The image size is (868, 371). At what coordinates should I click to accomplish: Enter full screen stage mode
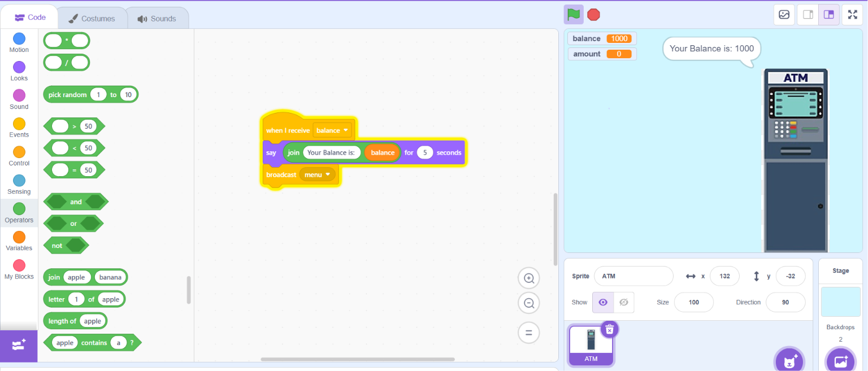(852, 15)
